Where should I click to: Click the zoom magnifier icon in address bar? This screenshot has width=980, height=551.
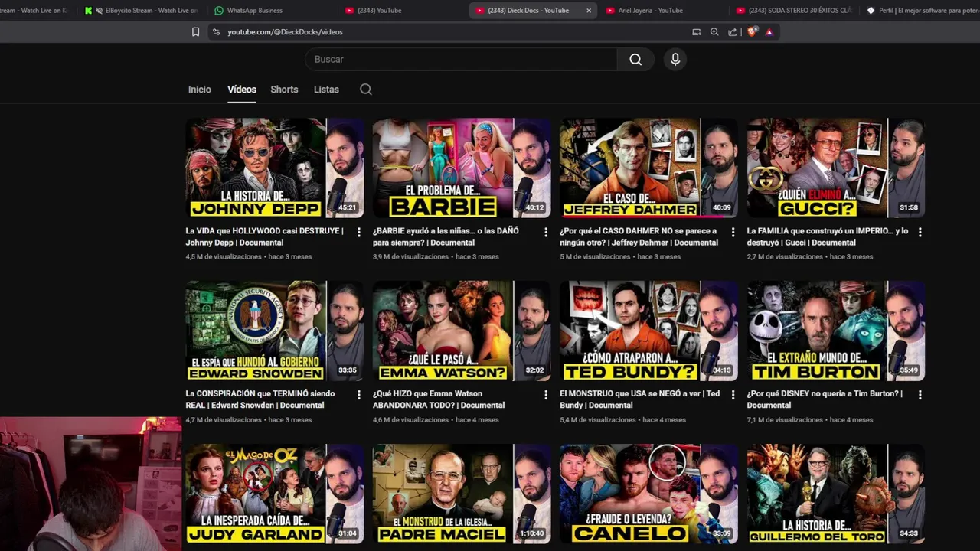click(714, 32)
